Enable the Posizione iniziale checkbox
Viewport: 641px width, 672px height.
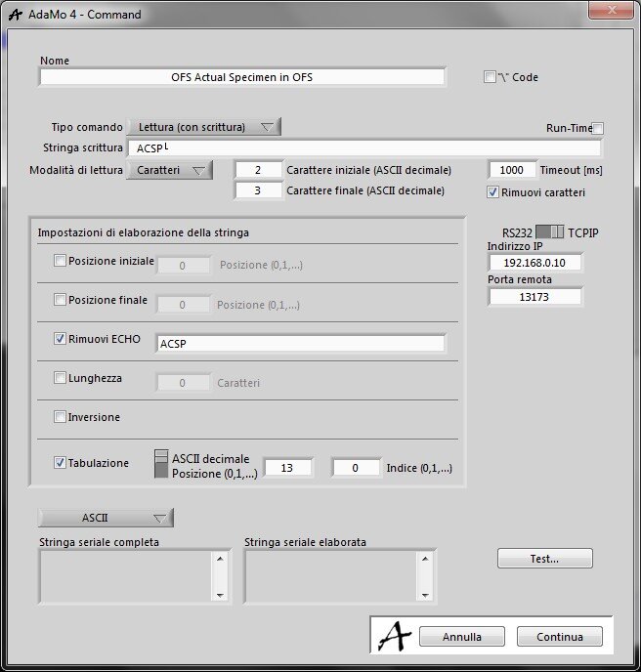pos(61,261)
